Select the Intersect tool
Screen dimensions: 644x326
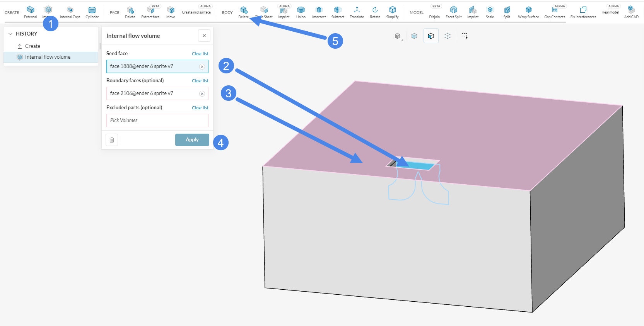point(319,12)
